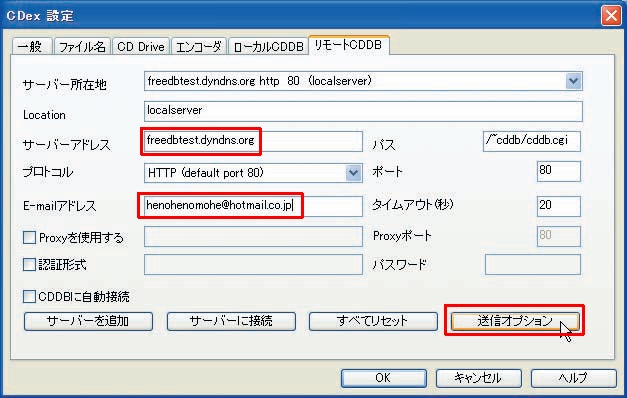Click the disabled Proxyポート field
Image resolution: width=627 pixels, height=398 pixels.
pos(559,236)
